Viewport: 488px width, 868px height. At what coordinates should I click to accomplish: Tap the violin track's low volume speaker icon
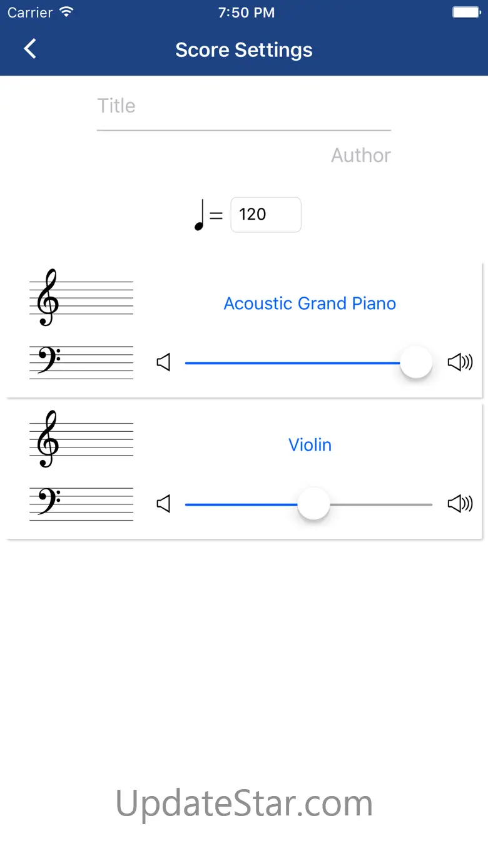(x=163, y=504)
